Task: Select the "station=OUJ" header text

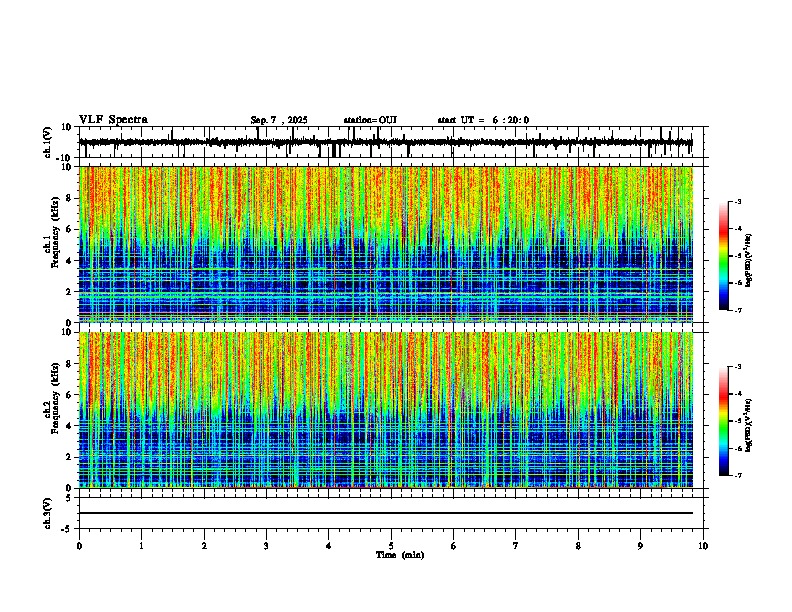Action: tap(370, 120)
